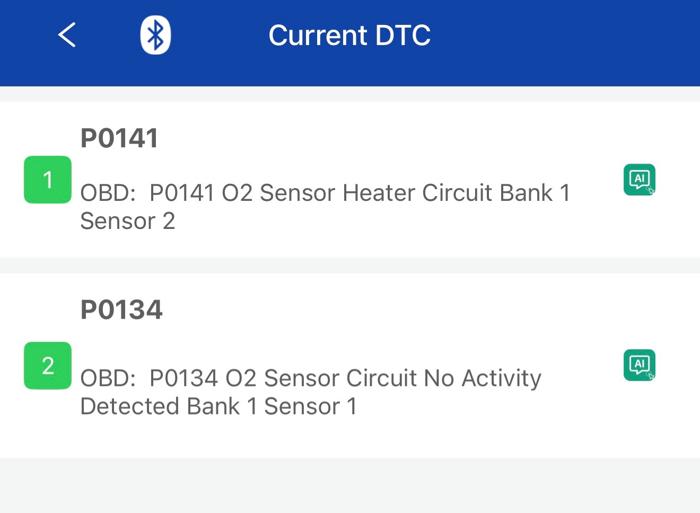Click "OBD:" label in P0141 entry

coord(108,193)
